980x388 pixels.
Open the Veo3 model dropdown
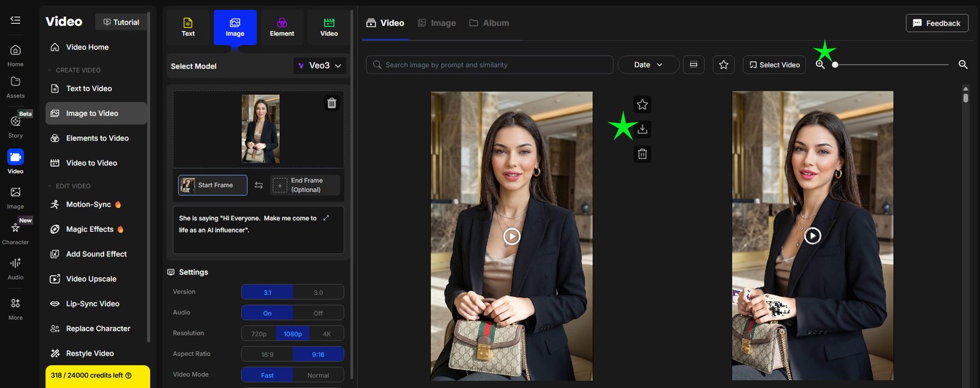pyautogui.click(x=320, y=66)
